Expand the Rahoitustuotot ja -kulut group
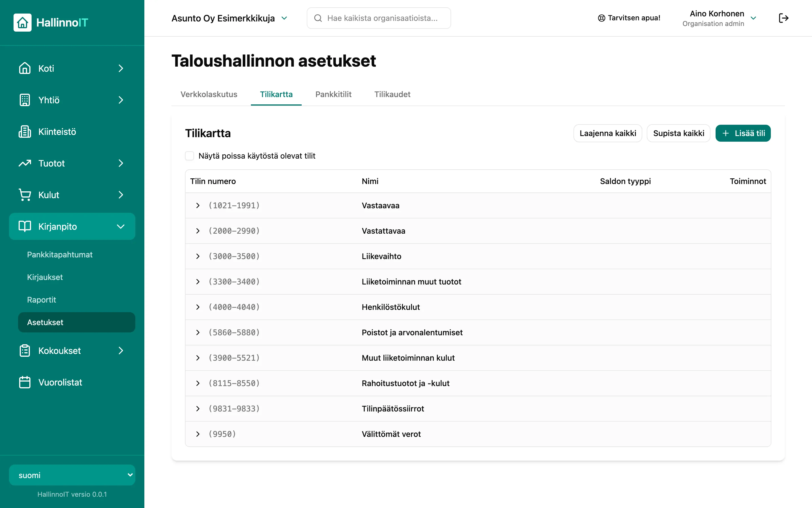The width and height of the screenshot is (812, 508). click(x=198, y=383)
